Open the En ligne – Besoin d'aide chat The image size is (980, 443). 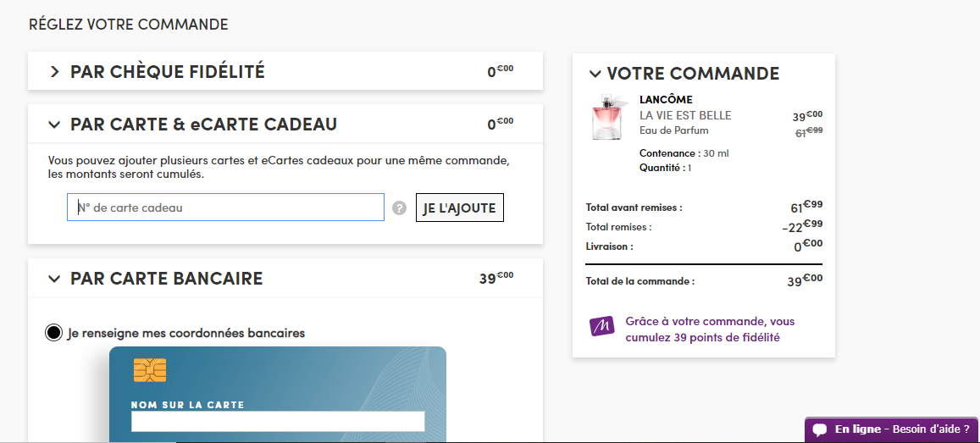pyautogui.click(x=891, y=430)
